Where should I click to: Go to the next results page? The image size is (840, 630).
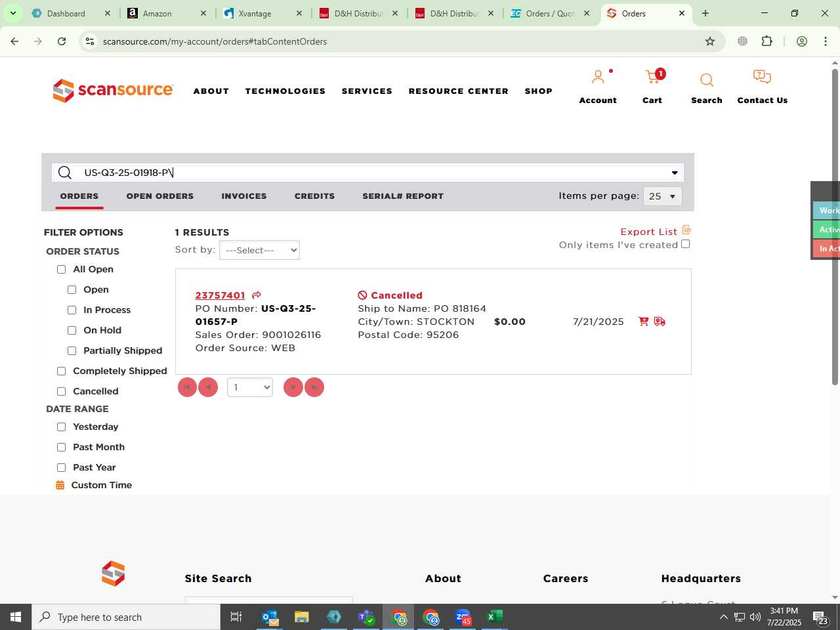tap(293, 387)
